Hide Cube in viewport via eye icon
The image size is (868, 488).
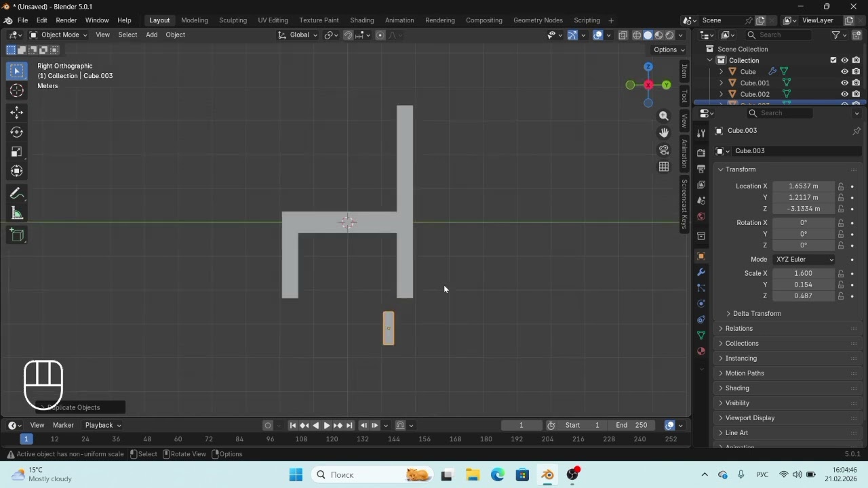click(845, 72)
